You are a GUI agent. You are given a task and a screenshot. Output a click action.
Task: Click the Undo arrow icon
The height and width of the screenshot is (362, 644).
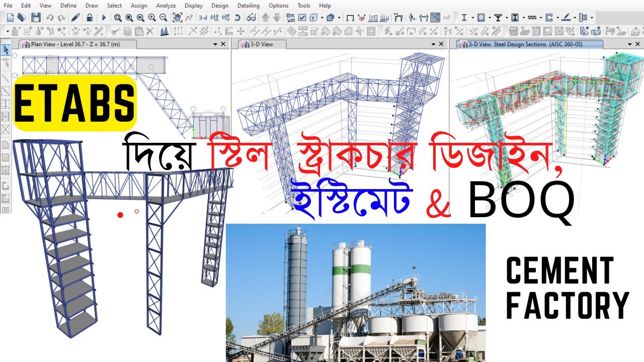[x=50, y=18]
